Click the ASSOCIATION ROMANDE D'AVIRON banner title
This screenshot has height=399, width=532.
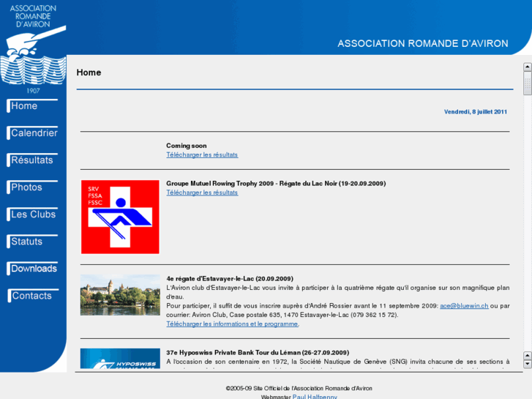423,43
